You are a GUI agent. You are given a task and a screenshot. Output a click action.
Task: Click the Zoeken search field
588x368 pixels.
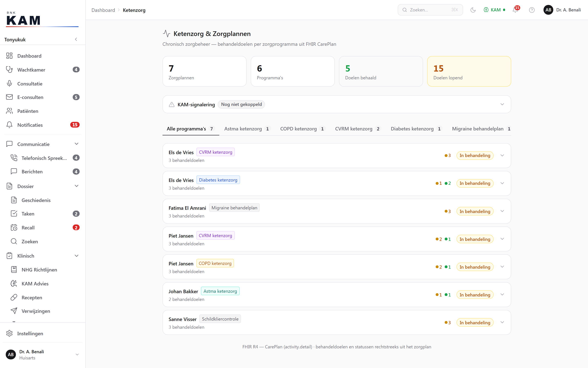tap(430, 10)
